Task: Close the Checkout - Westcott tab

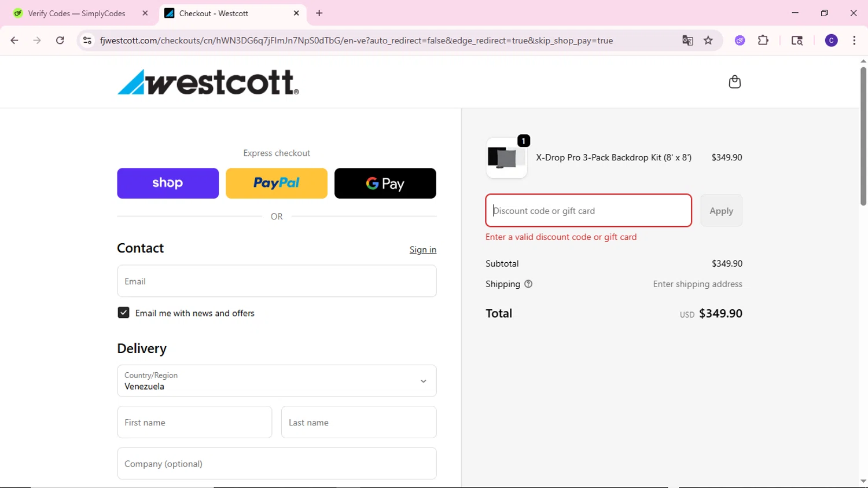Action: [x=296, y=13]
